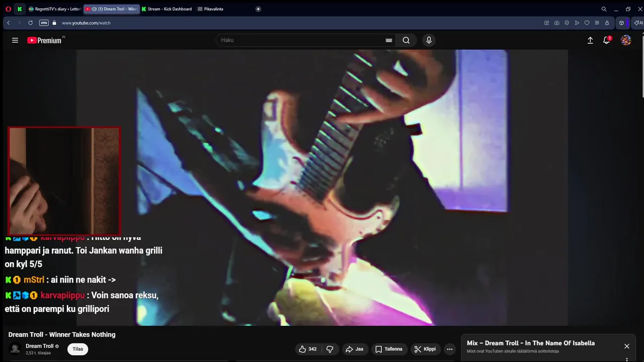Open Dream Troll channel avatar

click(x=16, y=349)
